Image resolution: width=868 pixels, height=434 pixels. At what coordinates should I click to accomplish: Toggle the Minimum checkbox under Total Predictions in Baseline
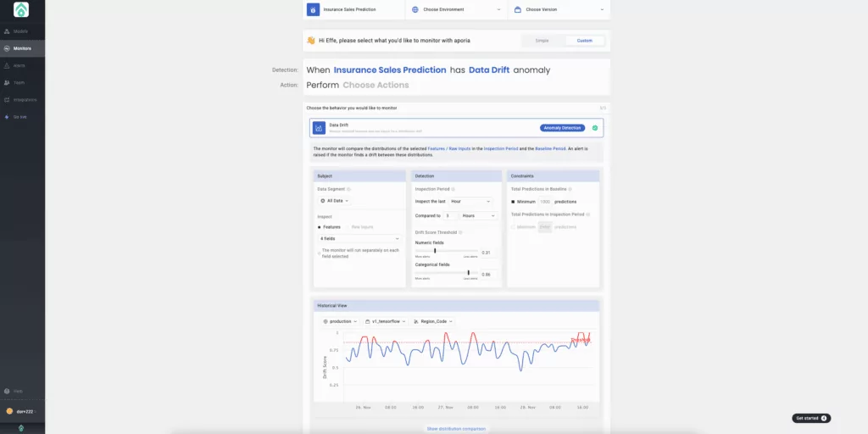[x=513, y=202]
